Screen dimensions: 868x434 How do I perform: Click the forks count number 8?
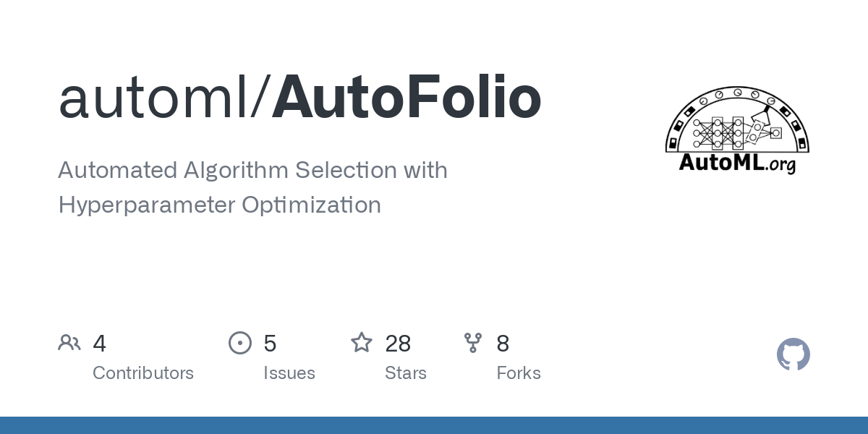pos(503,344)
